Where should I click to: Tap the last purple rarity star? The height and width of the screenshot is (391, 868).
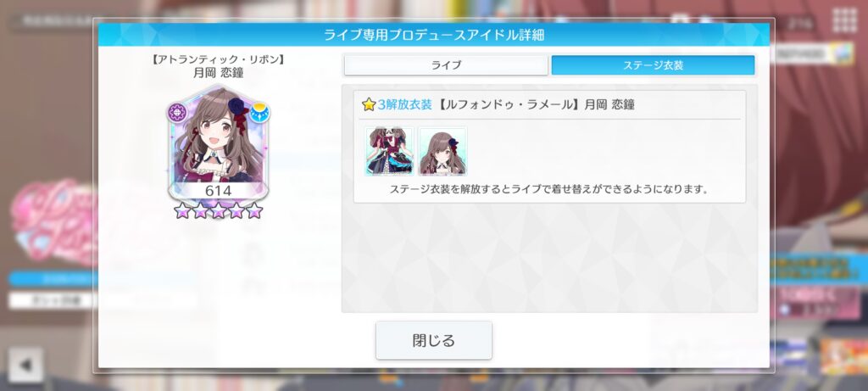point(254,209)
